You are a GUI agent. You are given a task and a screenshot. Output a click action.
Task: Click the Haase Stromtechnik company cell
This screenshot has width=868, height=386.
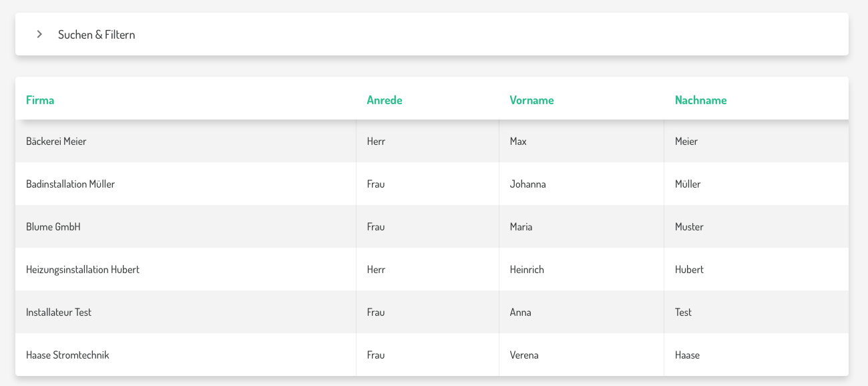67,355
